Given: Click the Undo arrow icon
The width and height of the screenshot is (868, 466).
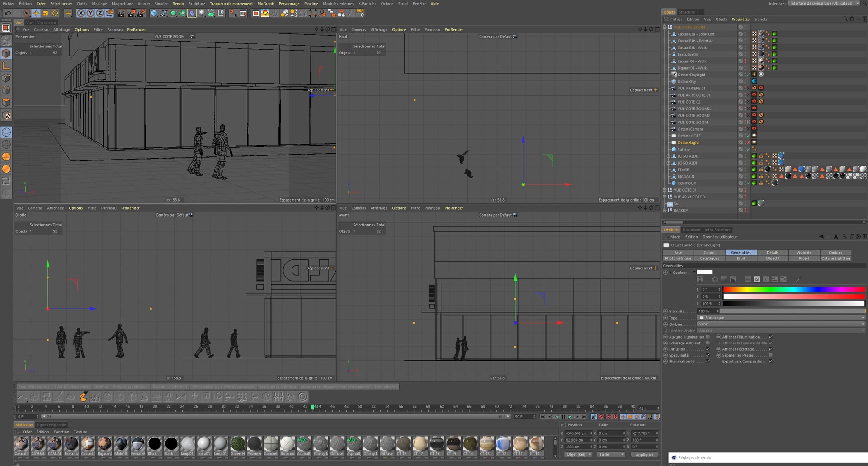Looking at the screenshot, I should pos(8,14).
